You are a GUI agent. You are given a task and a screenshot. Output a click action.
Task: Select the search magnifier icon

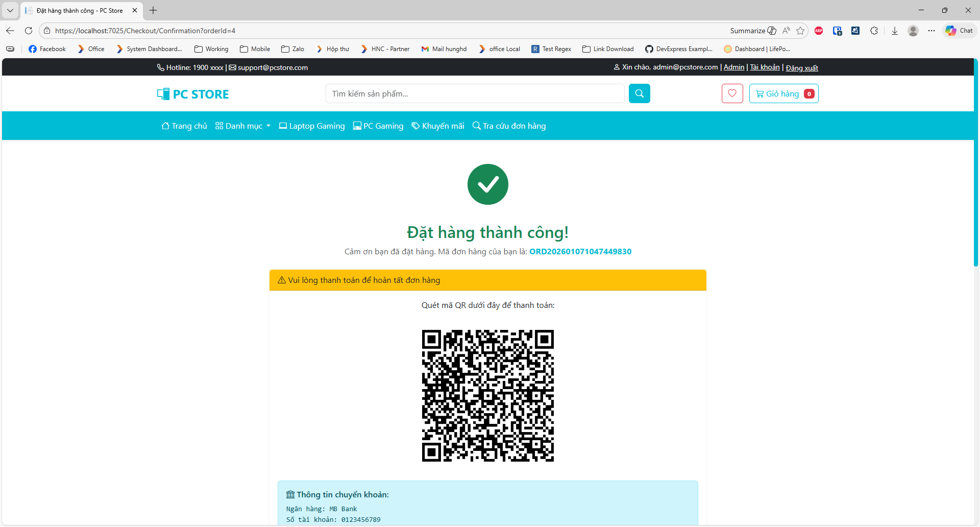(x=639, y=93)
